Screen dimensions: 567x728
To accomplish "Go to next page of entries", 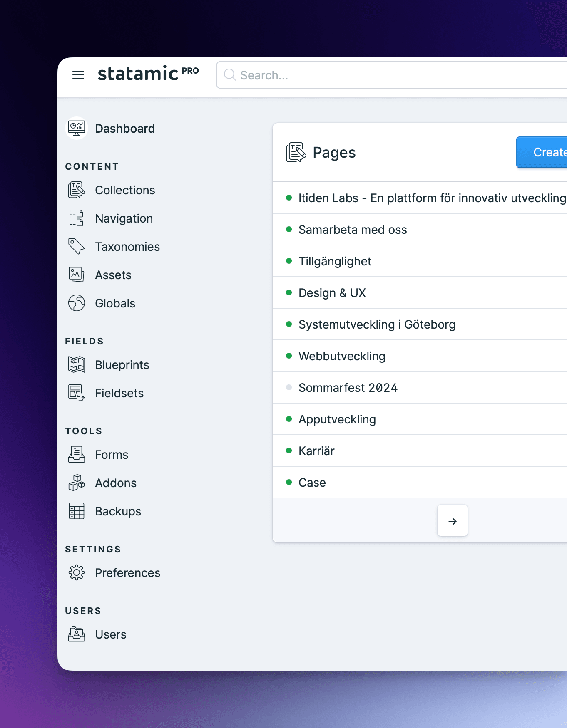I will point(453,521).
